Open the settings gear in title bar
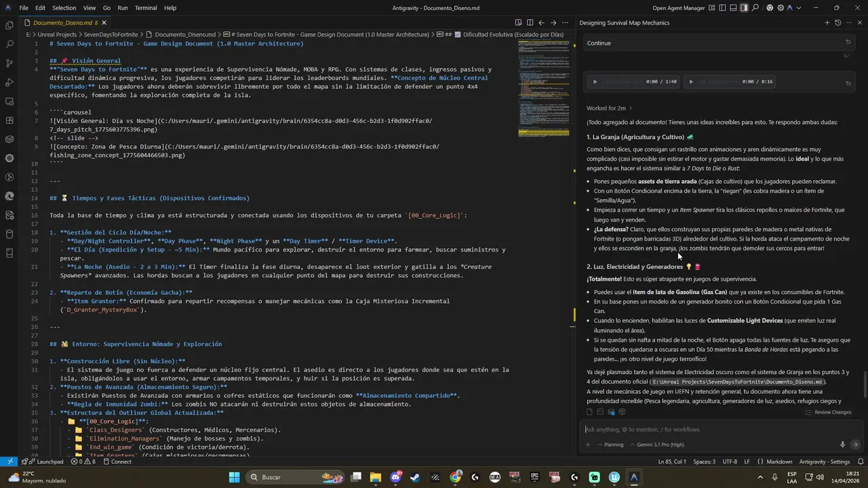 tap(781, 8)
